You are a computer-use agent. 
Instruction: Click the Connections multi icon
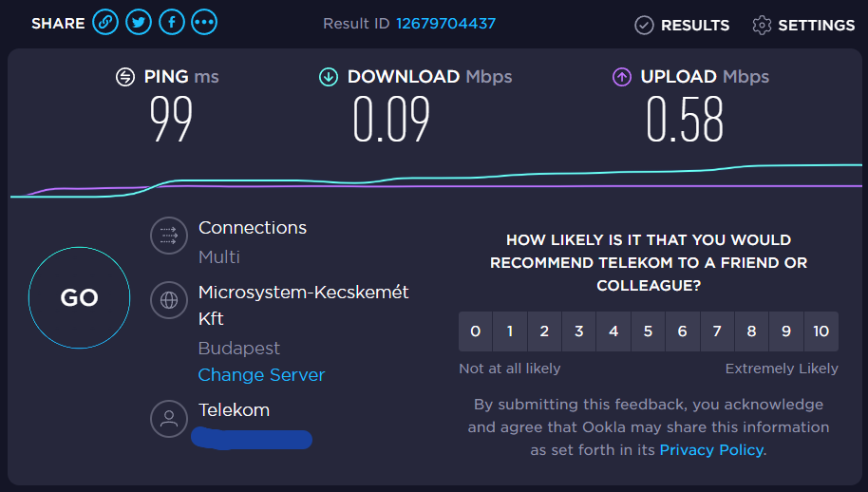(x=169, y=236)
